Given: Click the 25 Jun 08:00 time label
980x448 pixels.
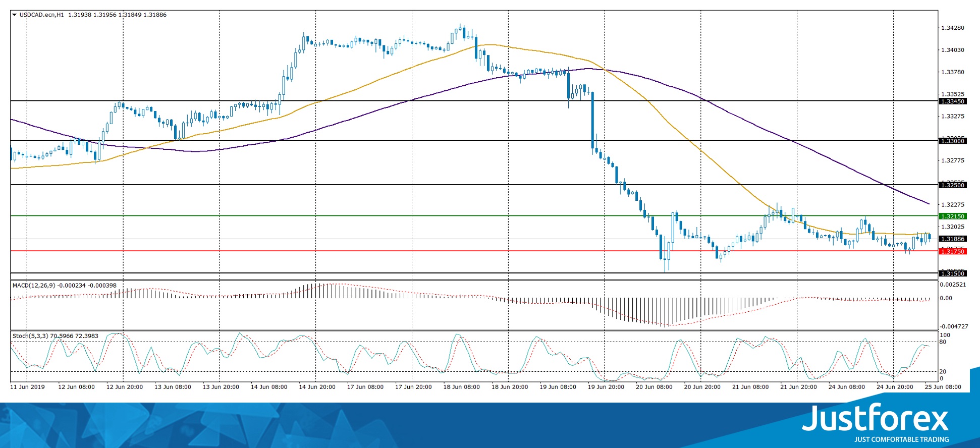Looking at the screenshot, I should (x=943, y=387).
